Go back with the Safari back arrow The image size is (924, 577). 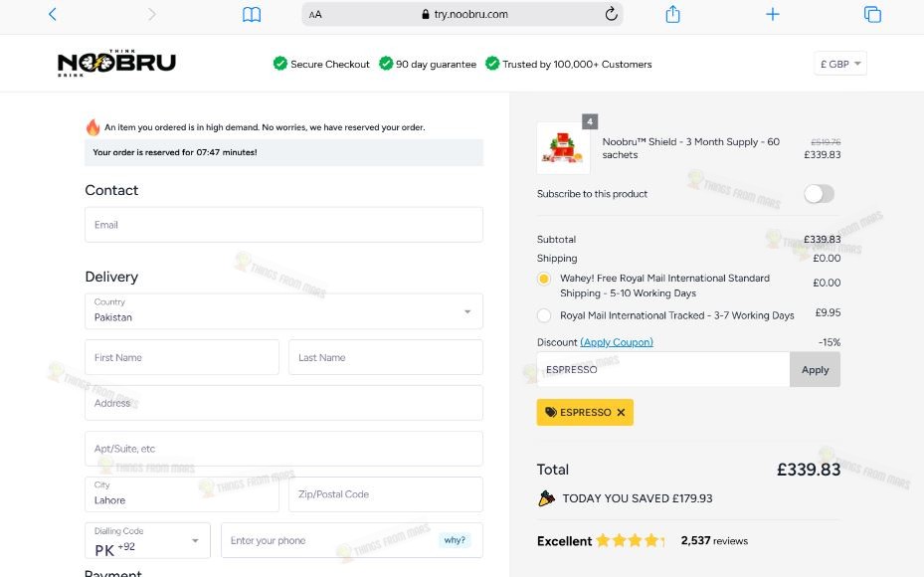(53, 14)
